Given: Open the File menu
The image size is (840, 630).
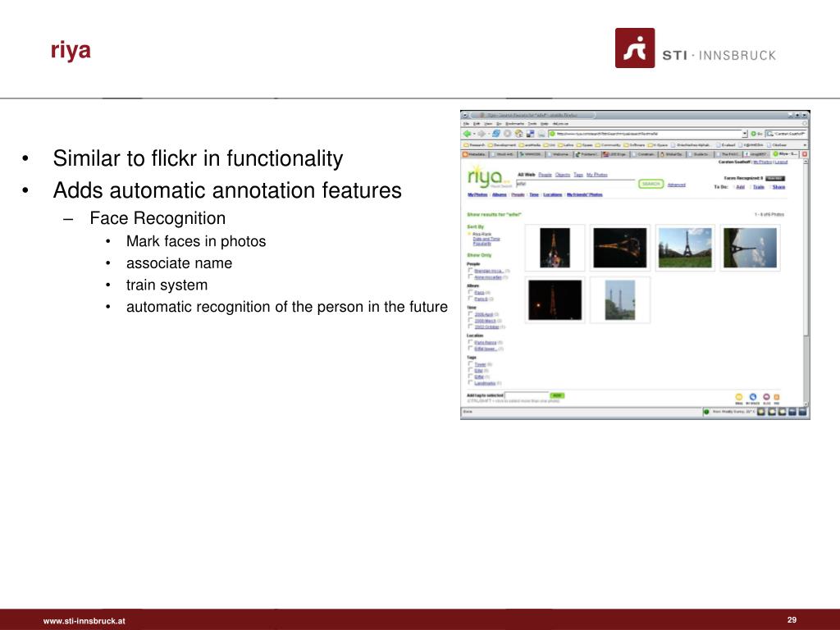Looking at the screenshot, I should tap(466, 124).
